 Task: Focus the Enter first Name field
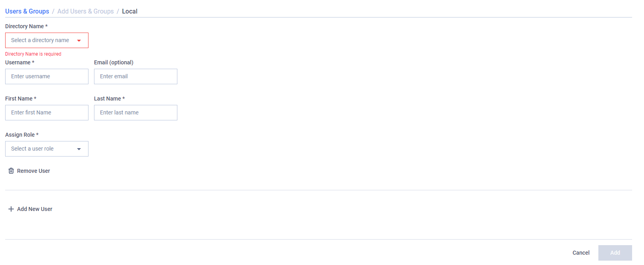pos(47,112)
